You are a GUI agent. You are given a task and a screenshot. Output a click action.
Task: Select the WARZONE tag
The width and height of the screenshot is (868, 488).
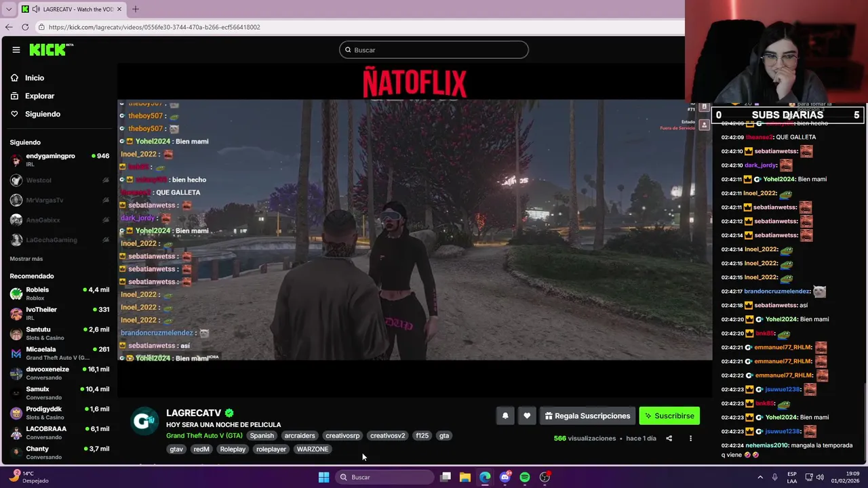pyautogui.click(x=313, y=449)
